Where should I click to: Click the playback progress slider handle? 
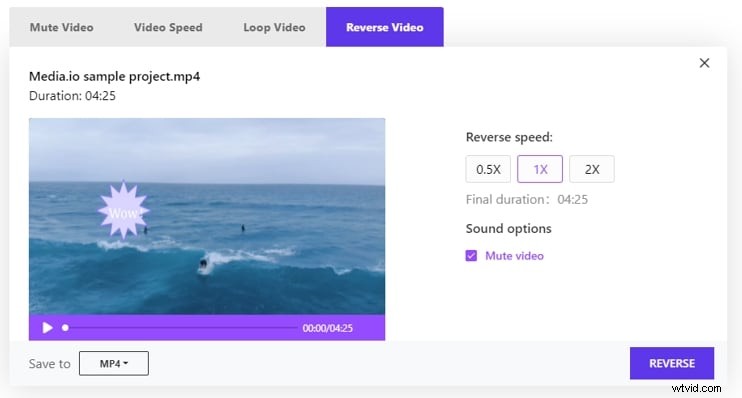pyautogui.click(x=65, y=327)
